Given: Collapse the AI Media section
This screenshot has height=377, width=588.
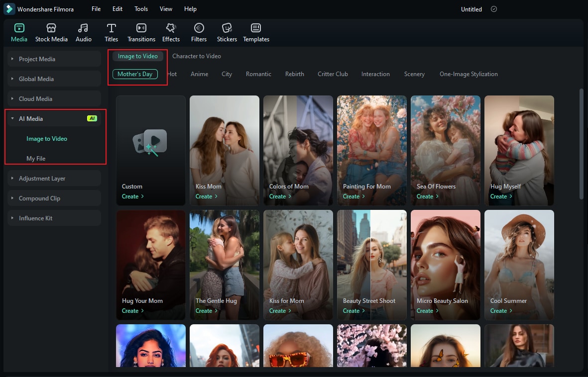Looking at the screenshot, I should pyautogui.click(x=54, y=118).
